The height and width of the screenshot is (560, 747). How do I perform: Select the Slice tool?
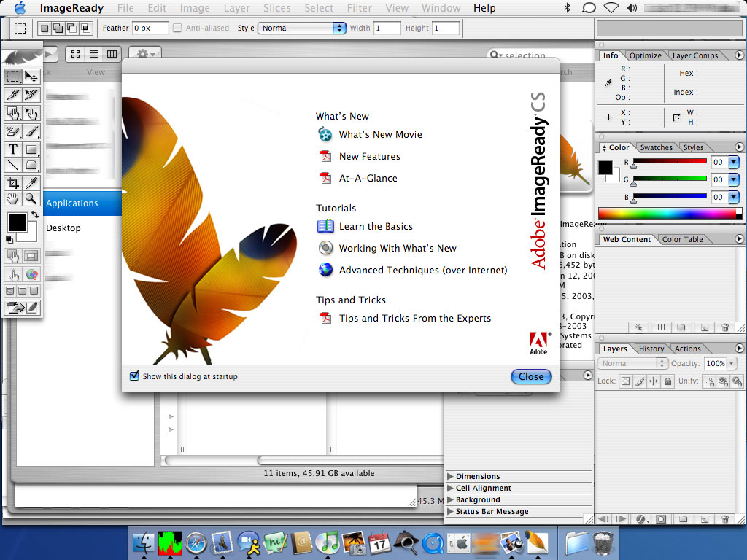pos(13,94)
